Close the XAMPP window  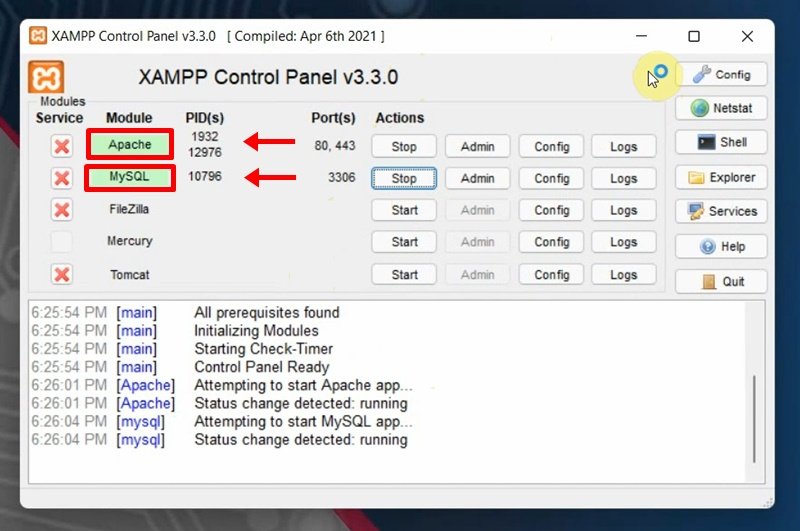tap(747, 36)
